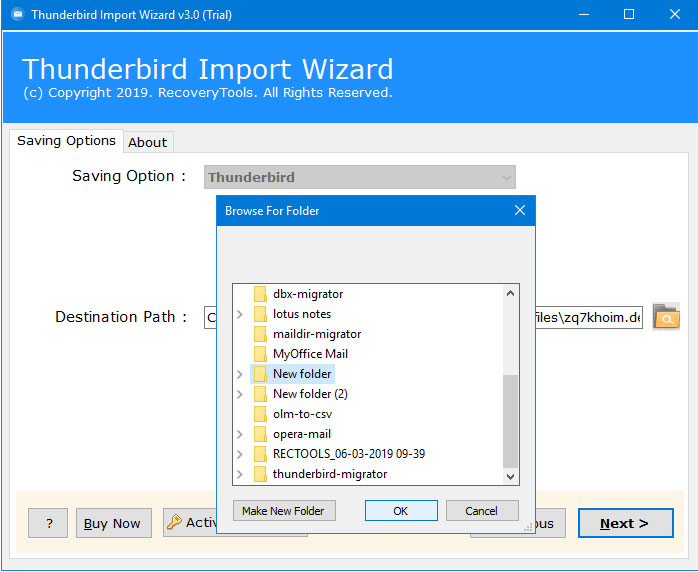
Task: Click the dbx-migrator folder icon
Action: pyautogui.click(x=260, y=294)
